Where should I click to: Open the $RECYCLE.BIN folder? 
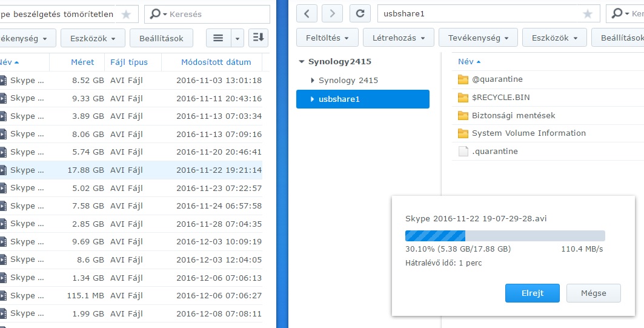548,98
